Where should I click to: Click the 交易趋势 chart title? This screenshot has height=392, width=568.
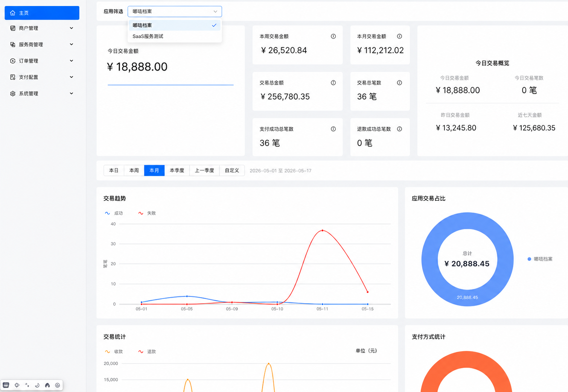pos(115,199)
